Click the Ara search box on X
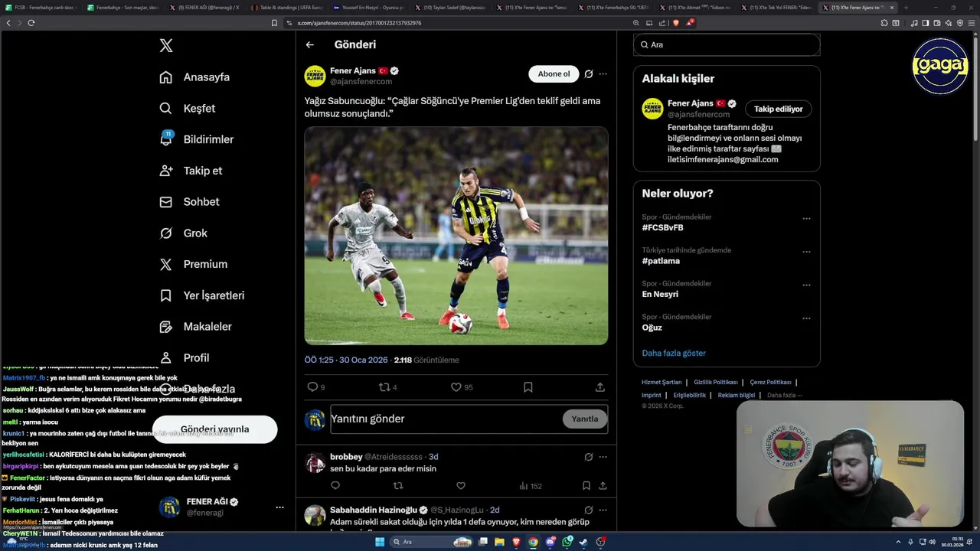The width and height of the screenshot is (980, 551). point(727,45)
